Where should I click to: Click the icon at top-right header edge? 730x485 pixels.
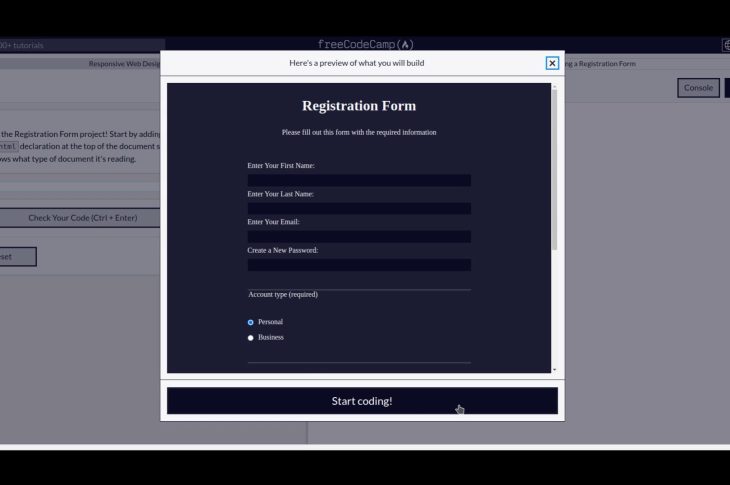[725, 45]
